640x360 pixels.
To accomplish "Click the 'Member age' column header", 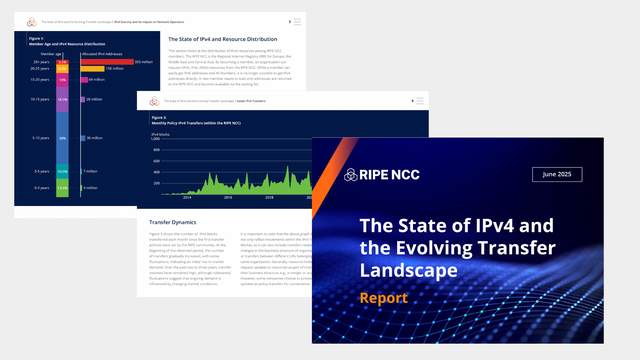I will click(51, 54).
